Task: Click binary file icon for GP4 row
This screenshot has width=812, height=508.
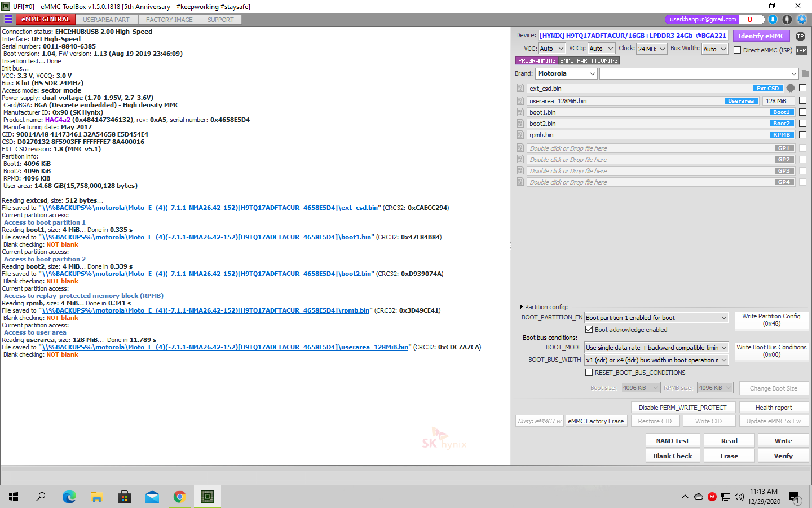Action: pos(520,182)
